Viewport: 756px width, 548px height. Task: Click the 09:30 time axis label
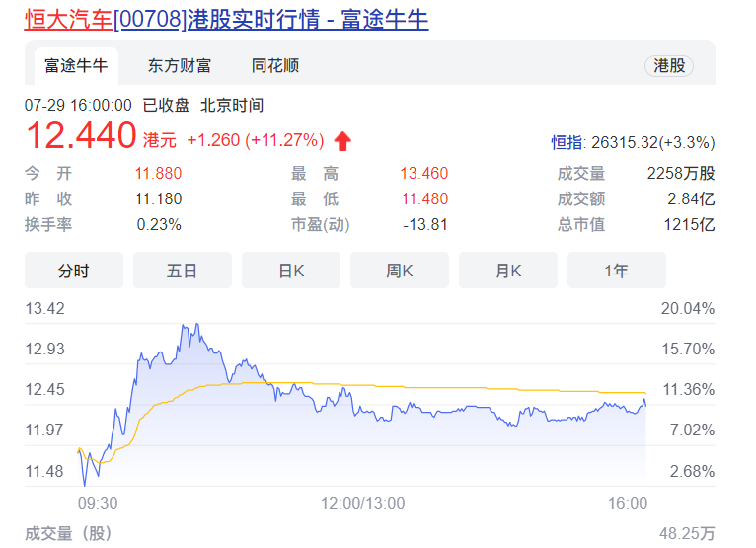click(98, 504)
